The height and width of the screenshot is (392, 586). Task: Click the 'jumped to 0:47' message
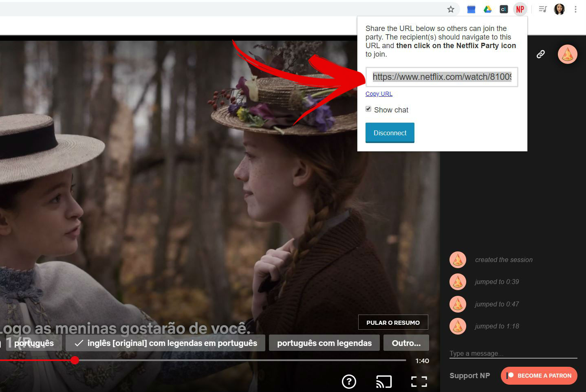coord(497,304)
